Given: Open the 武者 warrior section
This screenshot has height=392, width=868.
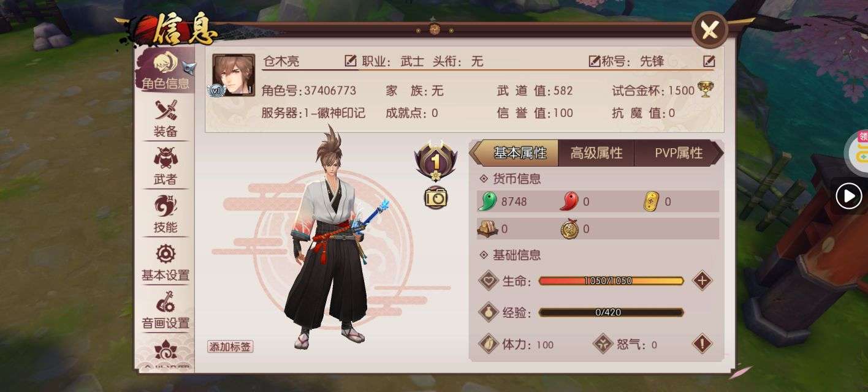Looking at the screenshot, I should pyautogui.click(x=165, y=166).
